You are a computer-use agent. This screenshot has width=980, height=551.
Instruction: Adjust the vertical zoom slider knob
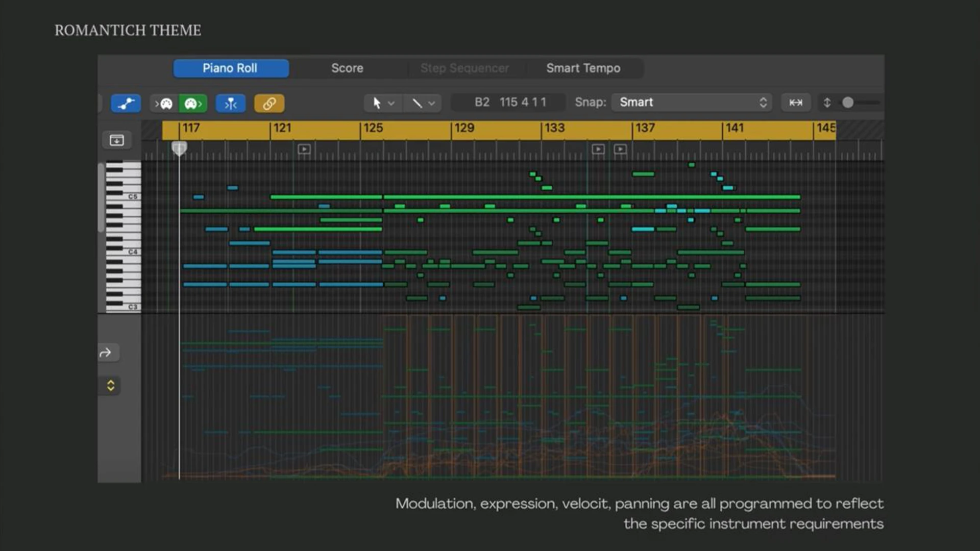[x=848, y=103]
